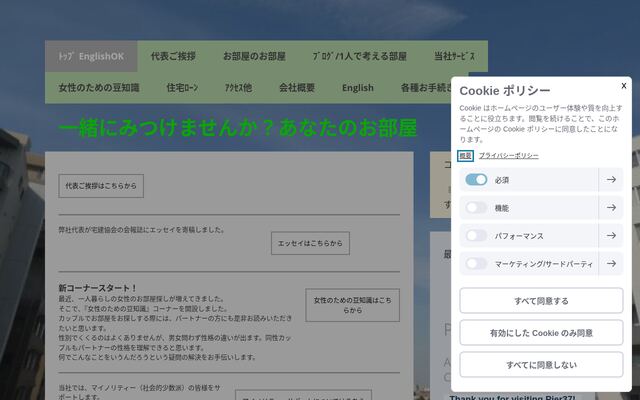Click 有効にした Cookie のみ同意 button

(x=541, y=333)
